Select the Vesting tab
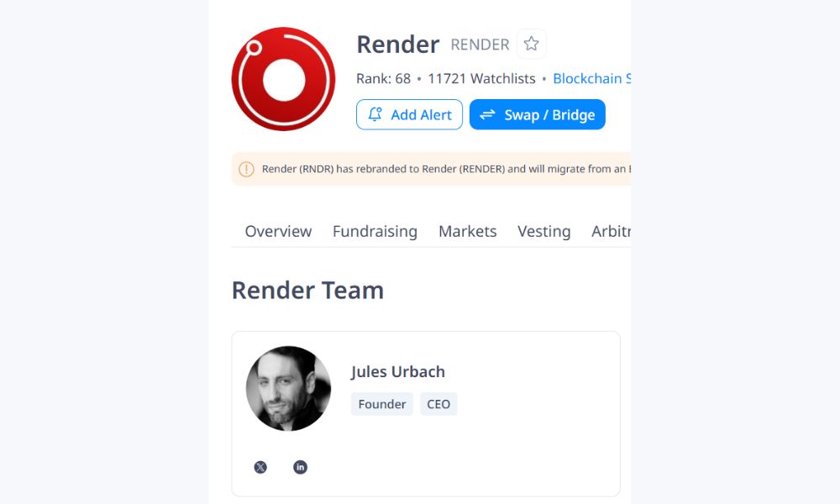Screen dimensions: 840x504 point(544,231)
